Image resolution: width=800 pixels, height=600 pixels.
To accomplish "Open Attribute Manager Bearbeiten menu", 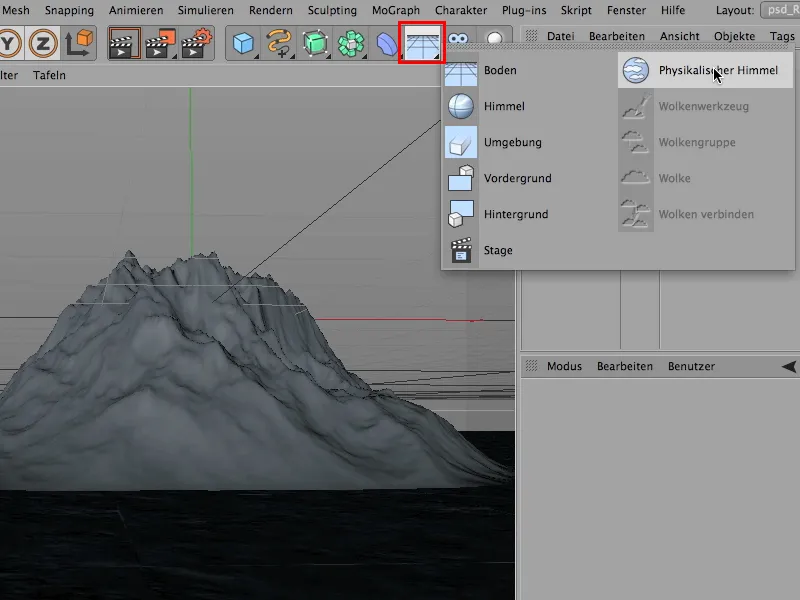I will (625, 366).
